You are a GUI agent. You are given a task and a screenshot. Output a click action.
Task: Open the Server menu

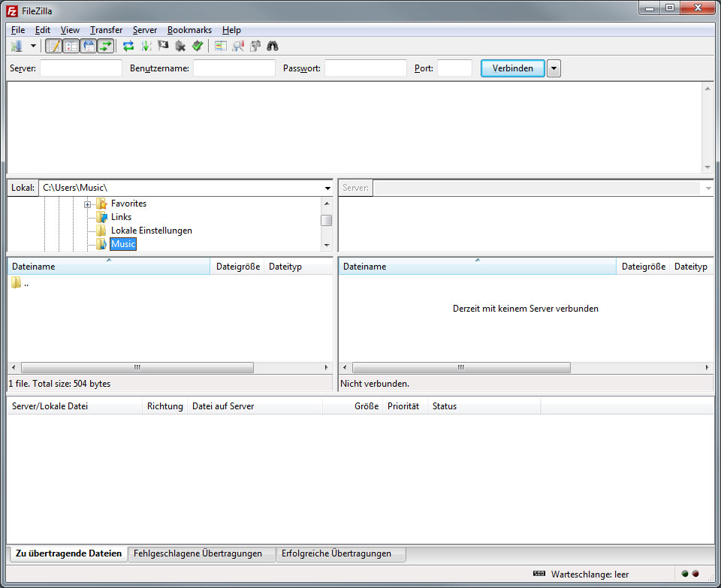click(145, 30)
